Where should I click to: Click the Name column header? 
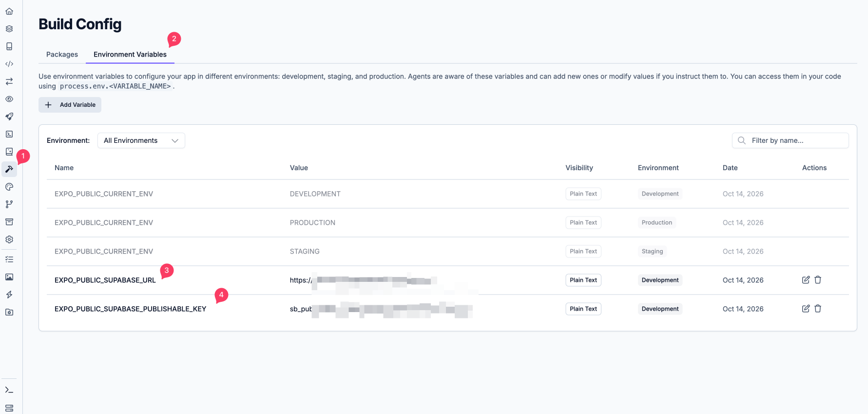(x=64, y=168)
